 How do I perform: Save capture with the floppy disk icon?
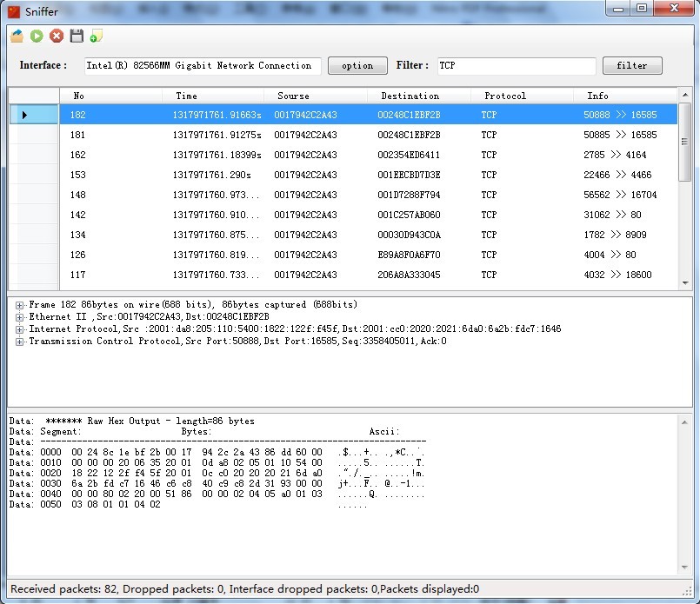(x=77, y=36)
